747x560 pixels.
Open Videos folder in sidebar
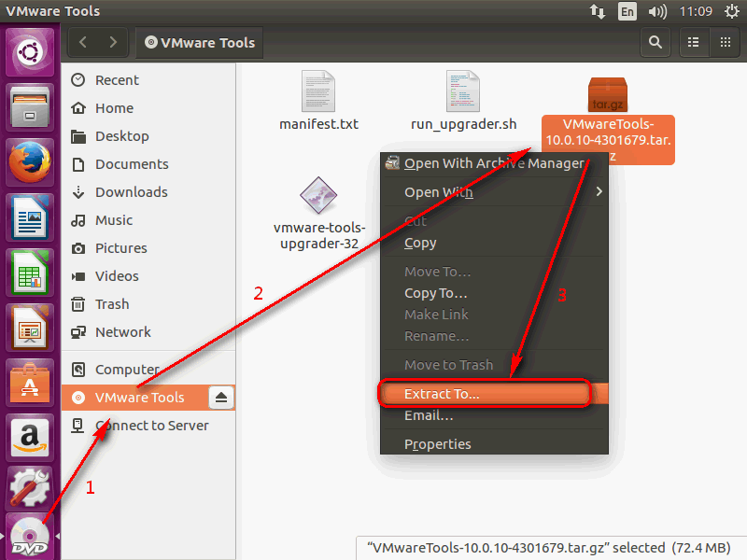click(x=148, y=276)
